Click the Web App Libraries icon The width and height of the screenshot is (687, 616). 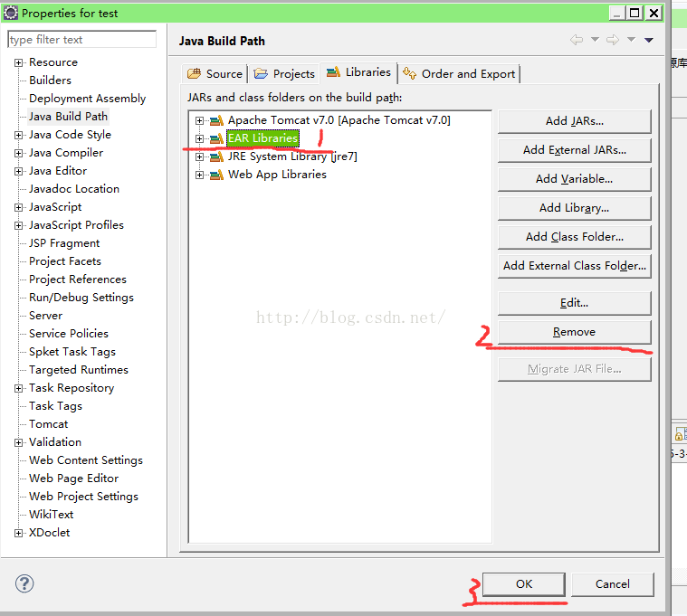[x=216, y=175]
